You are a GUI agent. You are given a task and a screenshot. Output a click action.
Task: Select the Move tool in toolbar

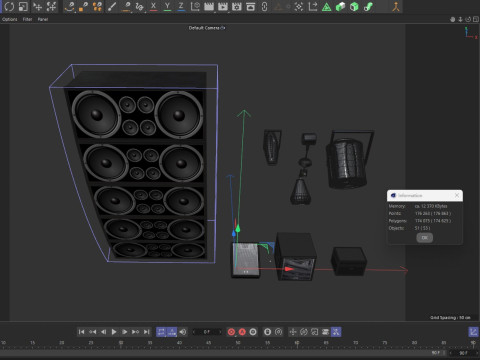click(37, 7)
